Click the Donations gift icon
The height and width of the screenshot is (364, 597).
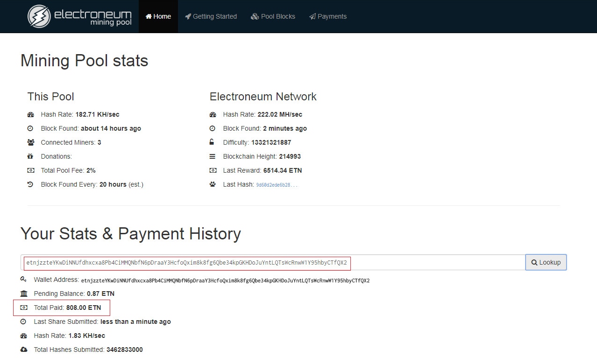(30, 156)
